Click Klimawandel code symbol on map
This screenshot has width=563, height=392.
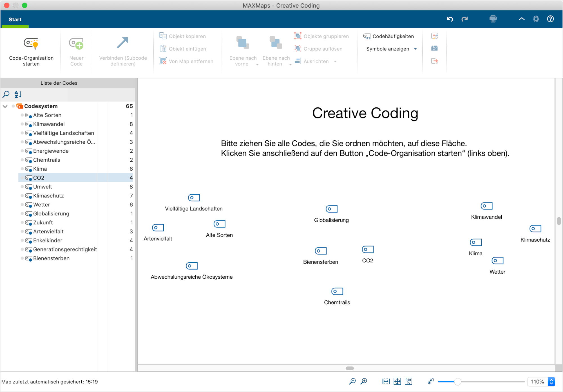[x=486, y=206]
